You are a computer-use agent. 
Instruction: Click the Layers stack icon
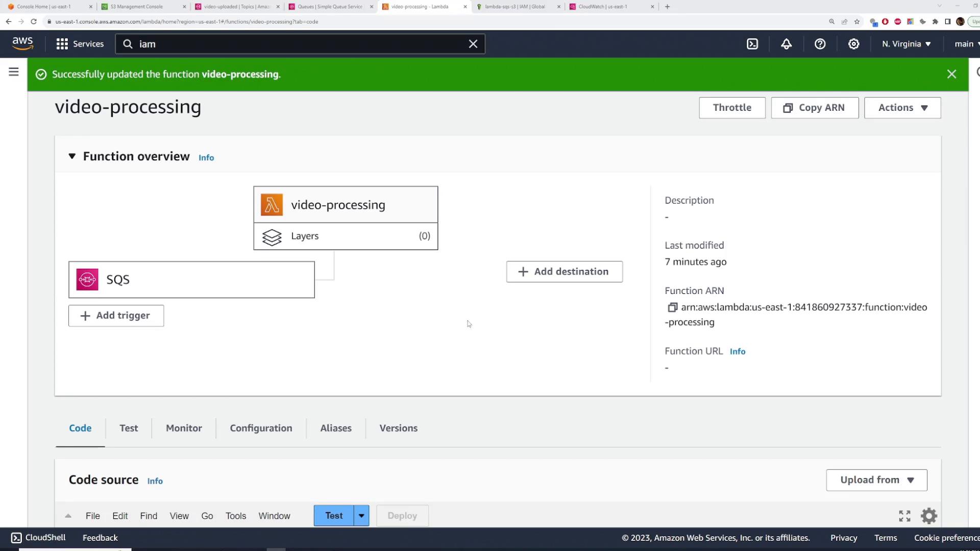click(272, 237)
